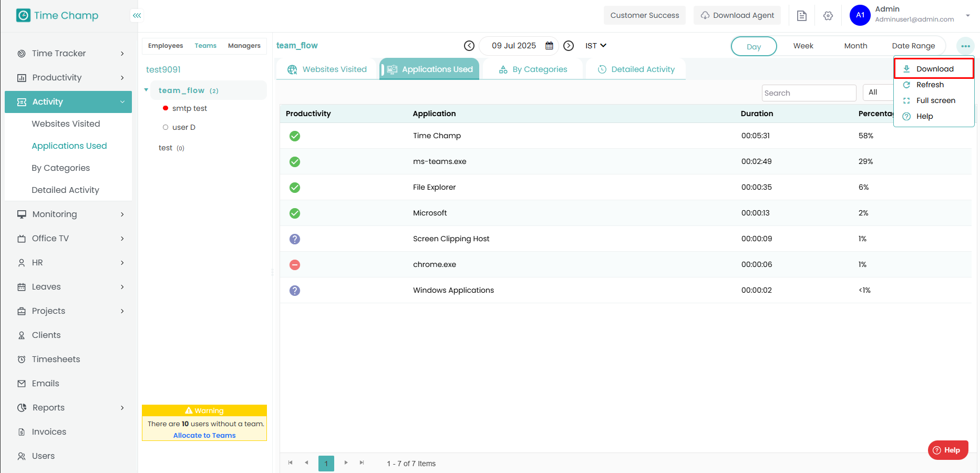
Task: Select Date Range view option
Action: 913,46
